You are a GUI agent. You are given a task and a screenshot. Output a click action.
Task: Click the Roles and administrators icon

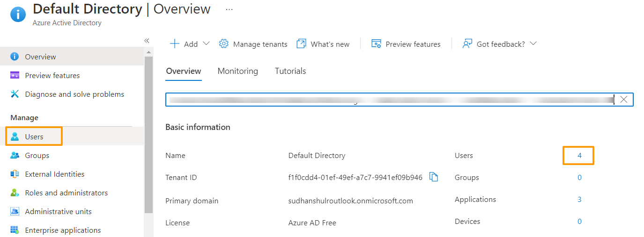15,193
